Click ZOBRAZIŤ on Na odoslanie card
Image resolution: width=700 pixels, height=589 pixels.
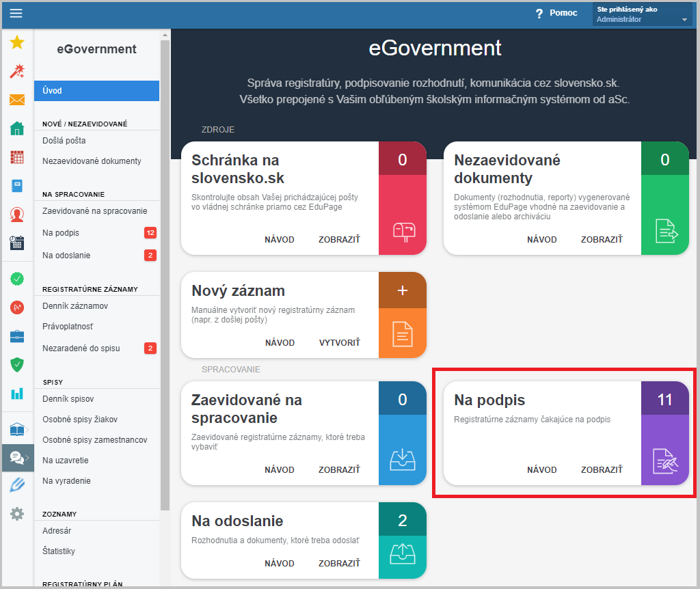339,564
